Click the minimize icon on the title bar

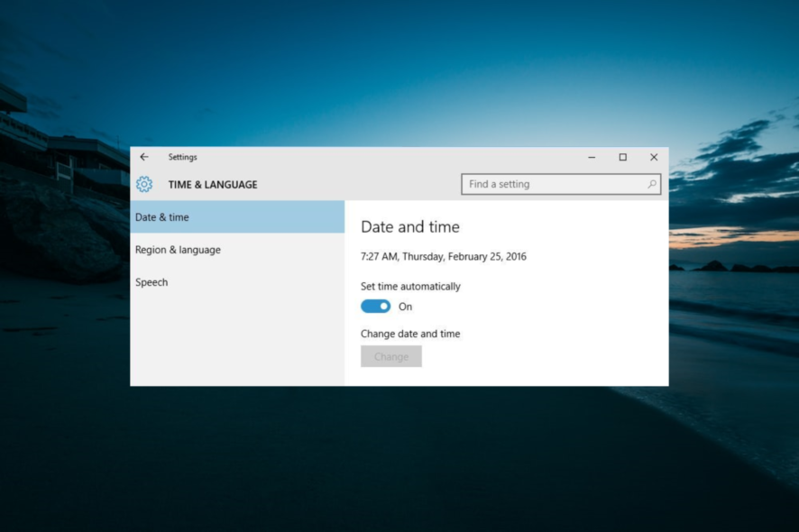pos(592,156)
